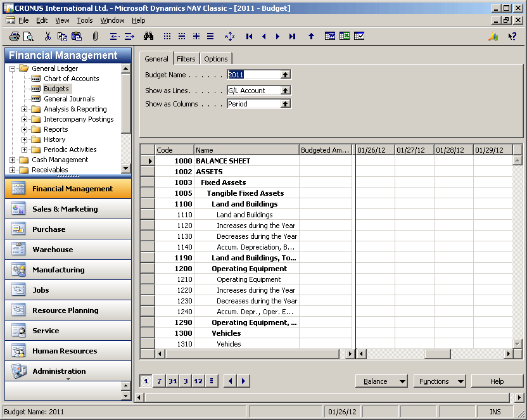
Task: Select General Journals in the tree
Action: 69,99
